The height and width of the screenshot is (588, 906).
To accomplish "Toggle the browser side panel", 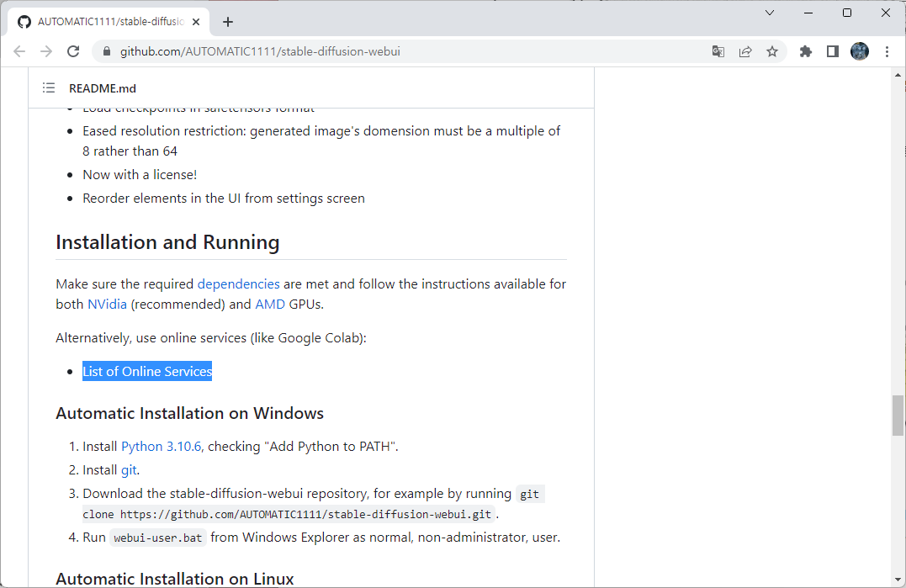I will pyautogui.click(x=833, y=51).
